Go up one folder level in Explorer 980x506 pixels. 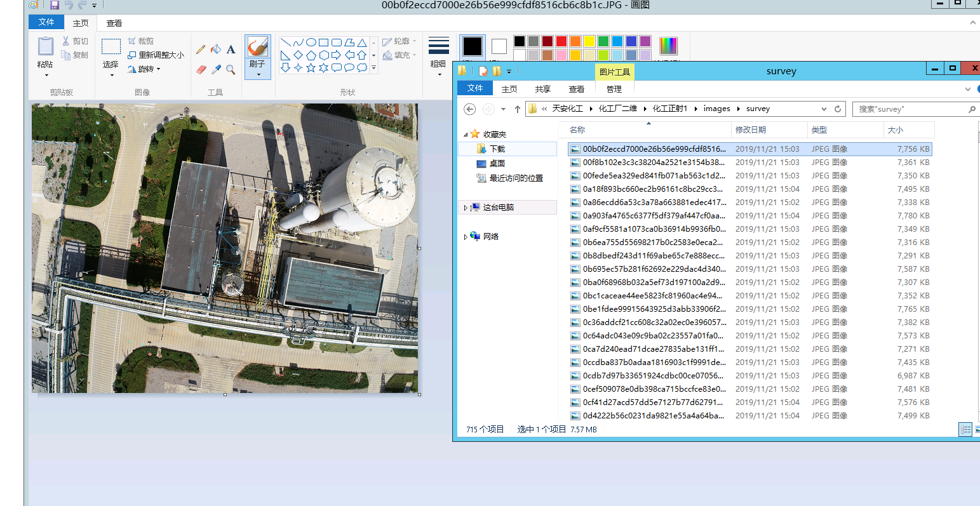518,109
